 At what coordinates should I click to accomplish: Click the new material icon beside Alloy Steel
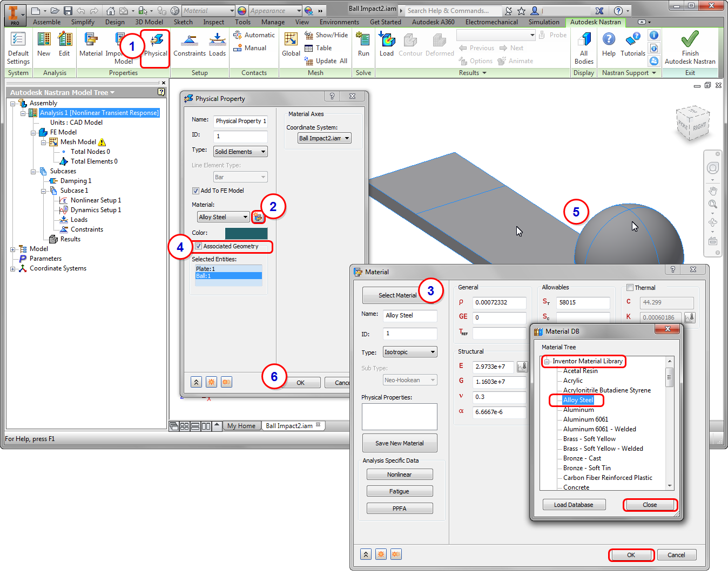click(x=258, y=217)
